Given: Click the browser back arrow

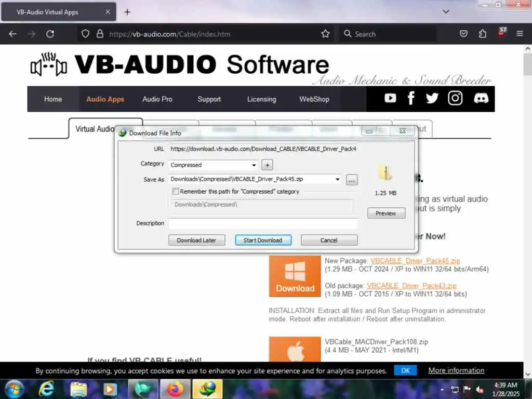Looking at the screenshot, I should [x=12, y=34].
